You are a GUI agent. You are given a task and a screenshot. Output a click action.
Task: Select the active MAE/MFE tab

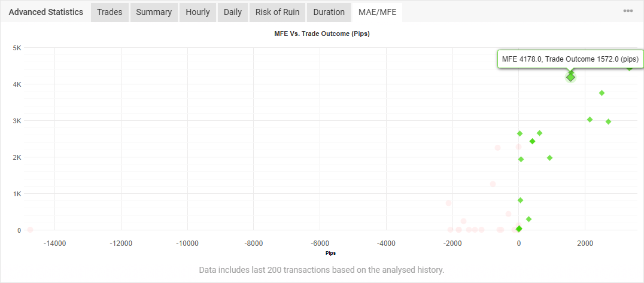(377, 12)
